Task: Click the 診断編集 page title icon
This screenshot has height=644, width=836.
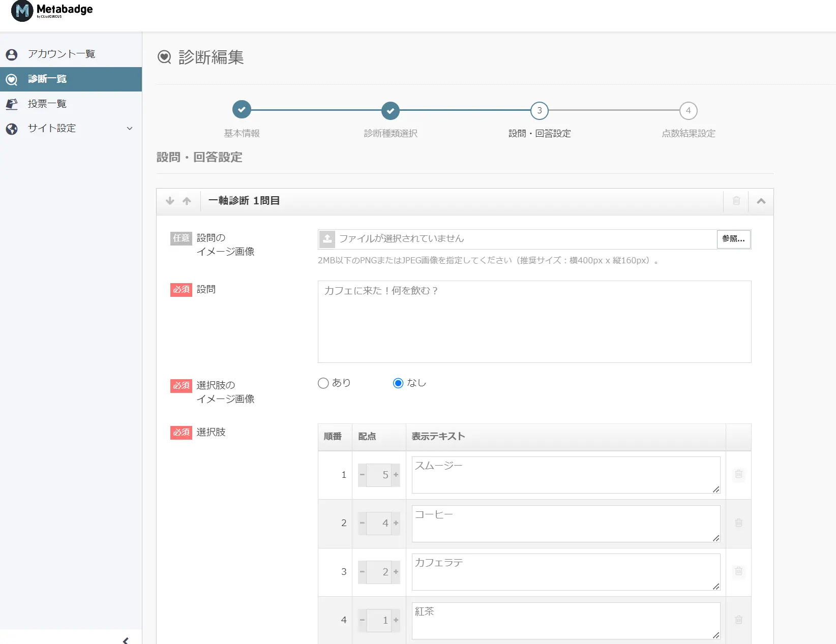Action: pyautogui.click(x=164, y=57)
